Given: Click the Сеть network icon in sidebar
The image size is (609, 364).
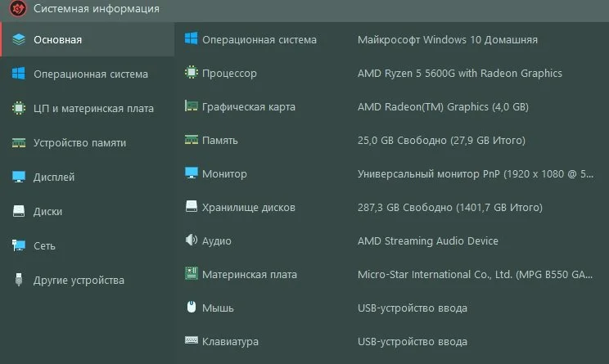Looking at the screenshot, I should point(19,245).
